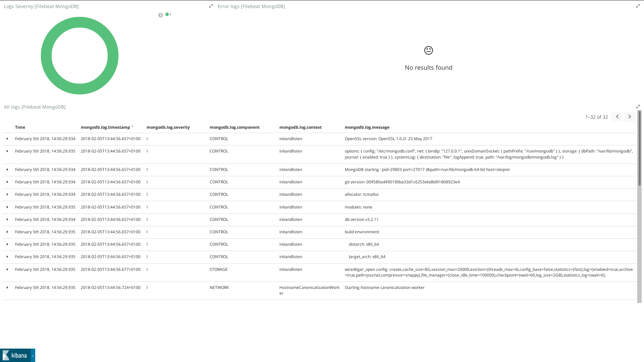Image resolution: width=644 pixels, height=362 pixels.
Task: Expand Error logs panel to fullscreen
Action: [638, 6]
